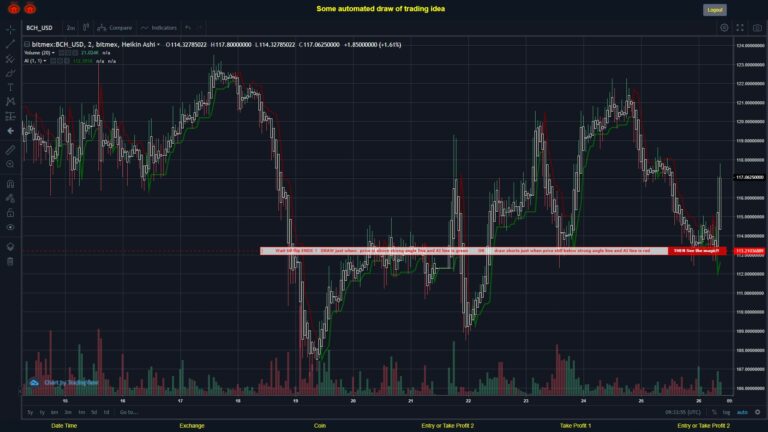768x432 pixels.
Task: Click the redo arrow in the top toolbar
Action: pyautogui.click(x=200, y=27)
